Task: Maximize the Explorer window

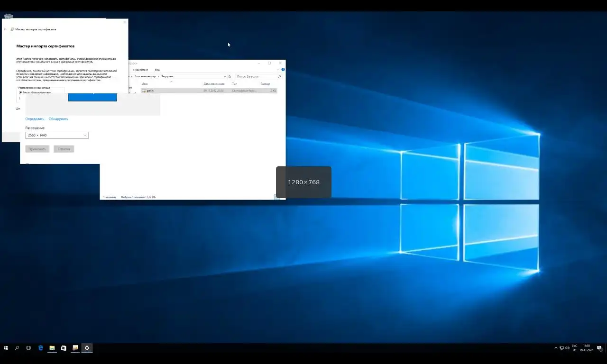Action: click(x=269, y=63)
